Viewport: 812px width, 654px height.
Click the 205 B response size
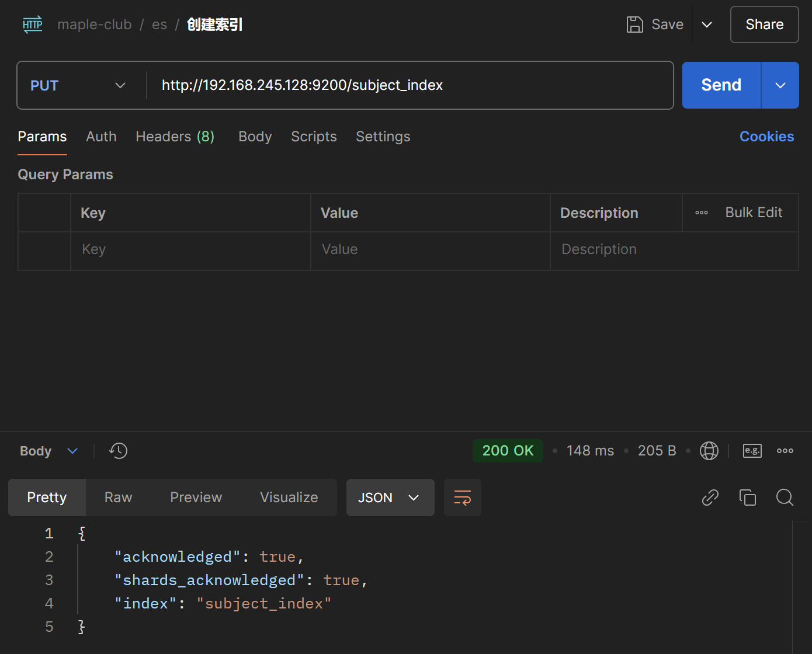[657, 451]
